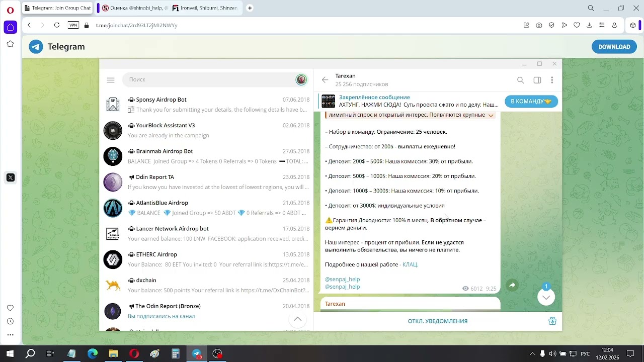The image size is (644, 362).
Task: Reload the current Opera page
Action: [57, 25]
